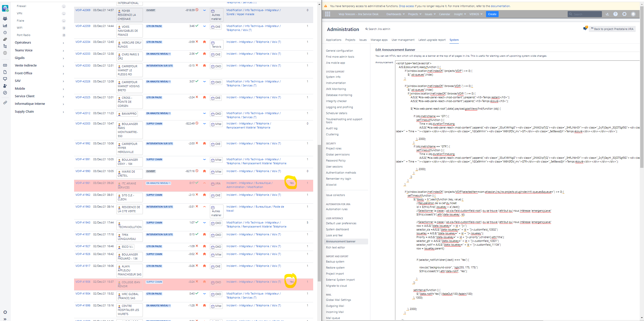This screenshot has height=321, width=644.
Task: Focus the Jira header Search field
Action: 585,14
